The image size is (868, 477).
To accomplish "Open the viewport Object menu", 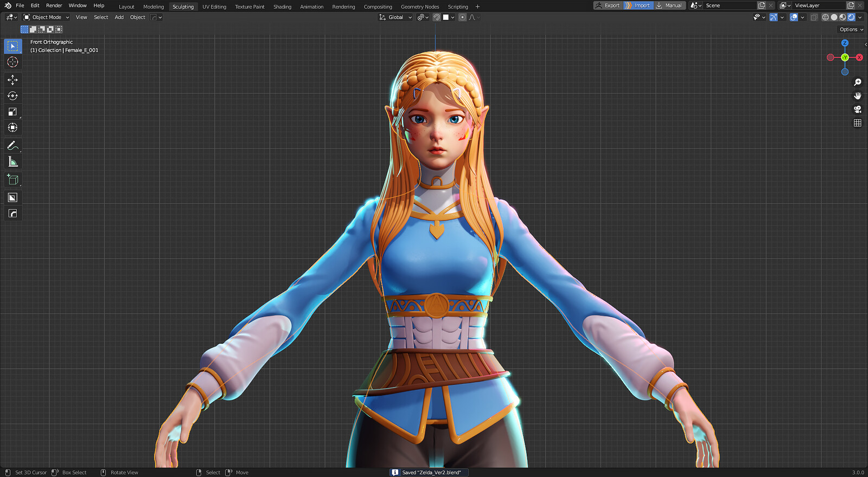I will tap(138, 17).
